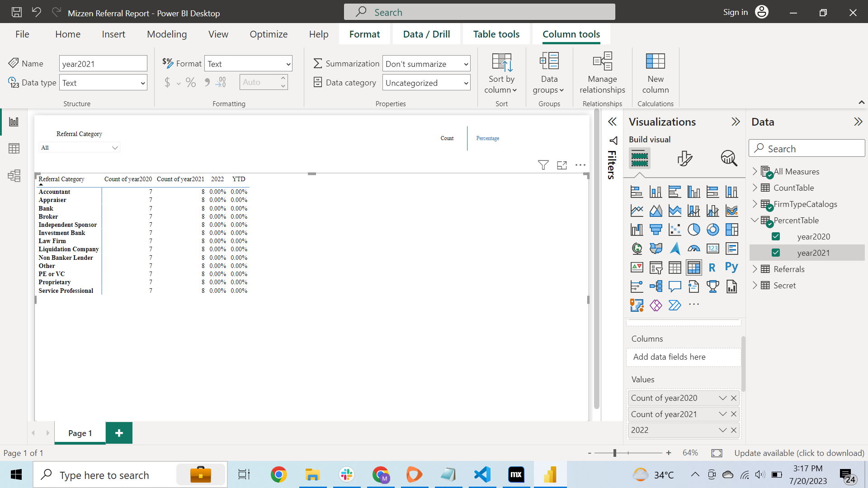This screenshot has width=868, height=488.
Task: Open filter icon on the matrix visual
Action: 543,165
